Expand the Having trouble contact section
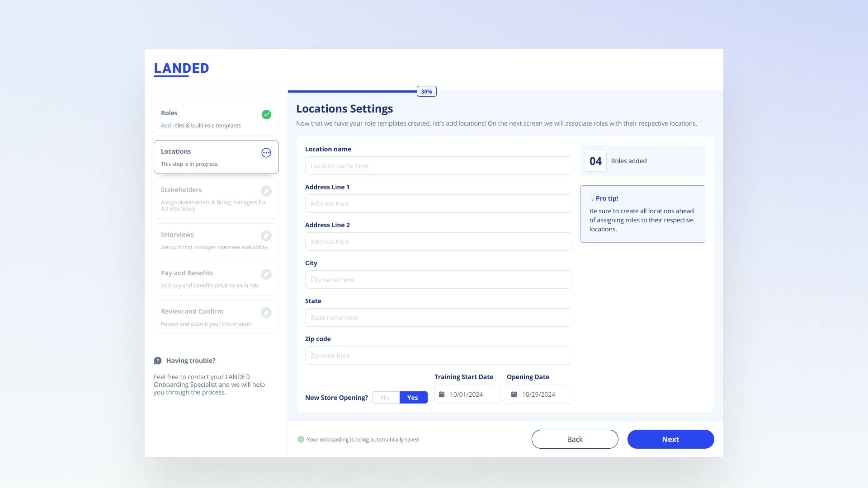 tap(191, 361)
